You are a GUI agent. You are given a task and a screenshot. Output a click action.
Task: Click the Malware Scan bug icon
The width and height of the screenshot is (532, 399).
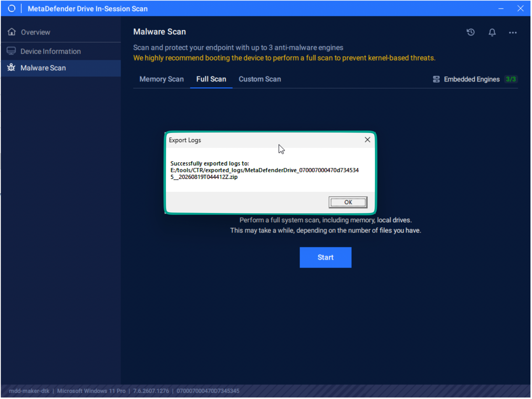coord(11,68)
